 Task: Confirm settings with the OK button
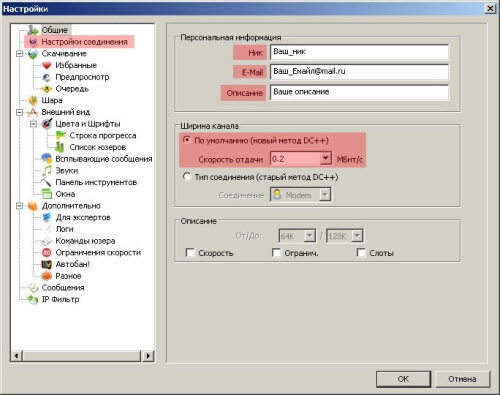(x=403, y=379)
